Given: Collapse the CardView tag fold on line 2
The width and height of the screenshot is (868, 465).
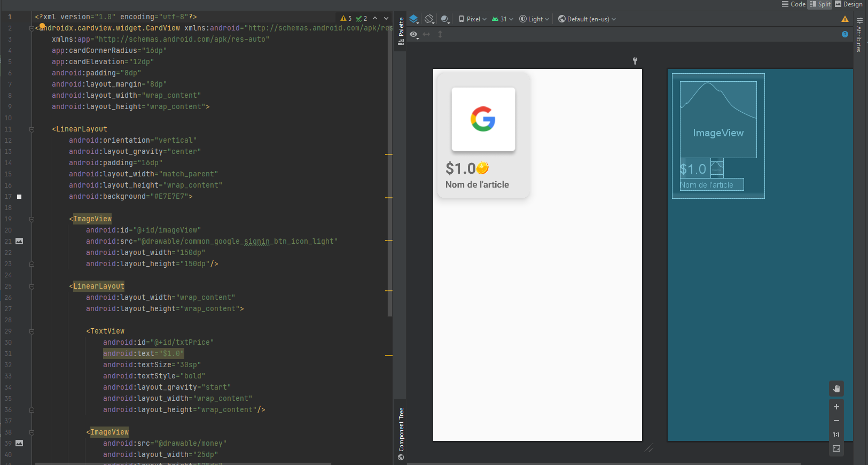Looking at the screenshot, I should 32,28.
